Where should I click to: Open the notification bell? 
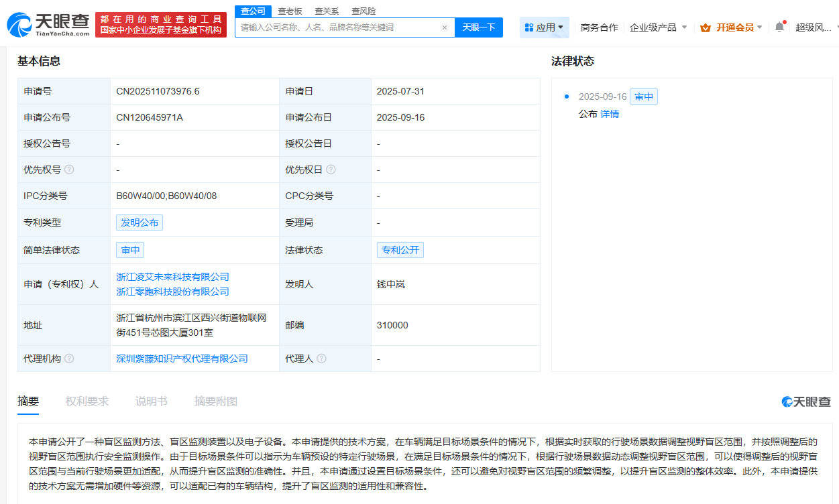[x=779, y=27]
